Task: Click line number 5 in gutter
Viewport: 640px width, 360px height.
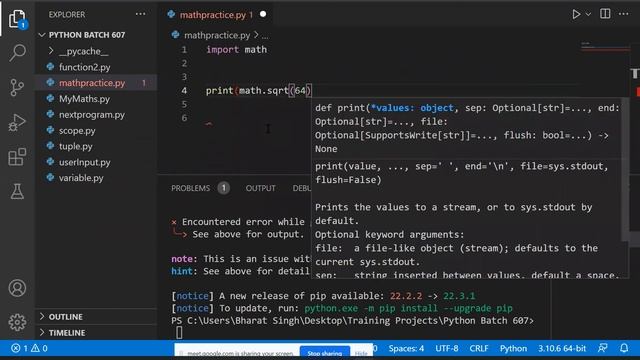Action: tap(184, 104)
